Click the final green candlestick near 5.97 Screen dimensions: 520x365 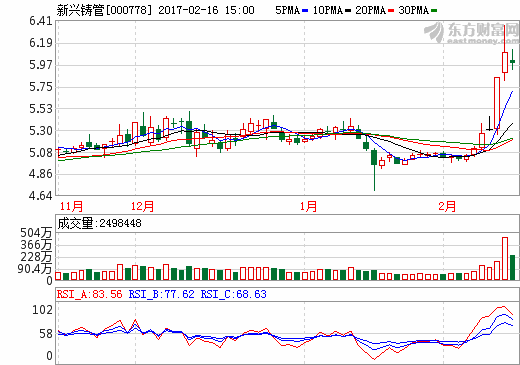click(x=512, y=60)
